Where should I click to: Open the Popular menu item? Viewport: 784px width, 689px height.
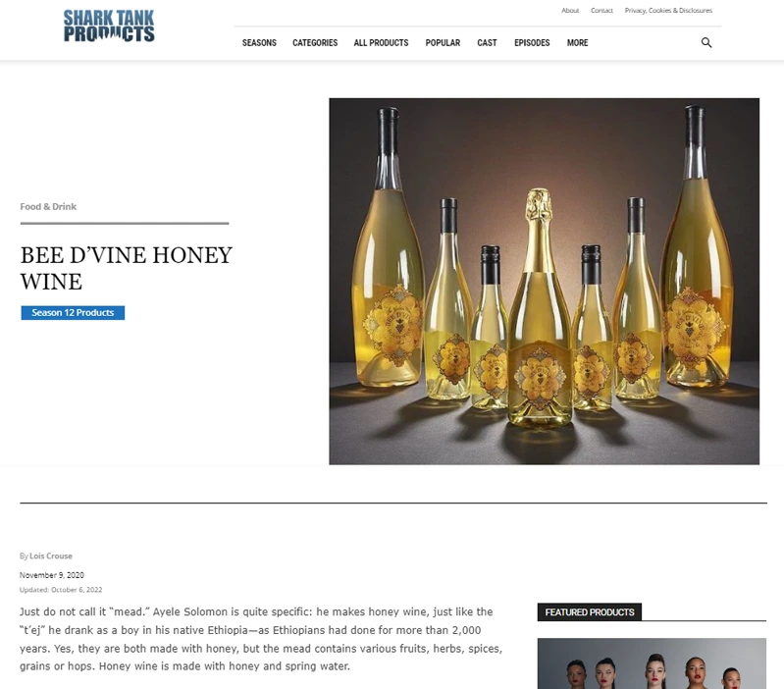[x=443, y=43]
